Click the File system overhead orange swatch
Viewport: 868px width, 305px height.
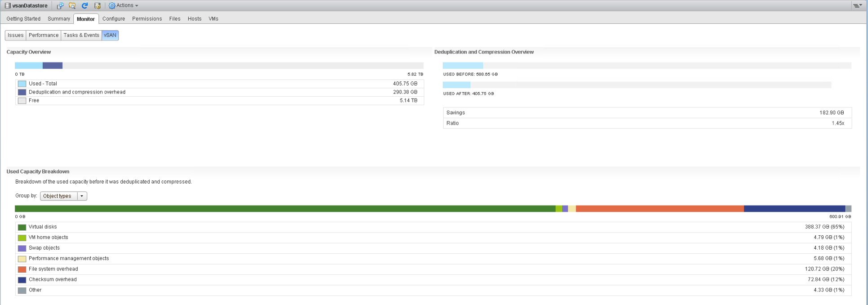pos(22,269)
